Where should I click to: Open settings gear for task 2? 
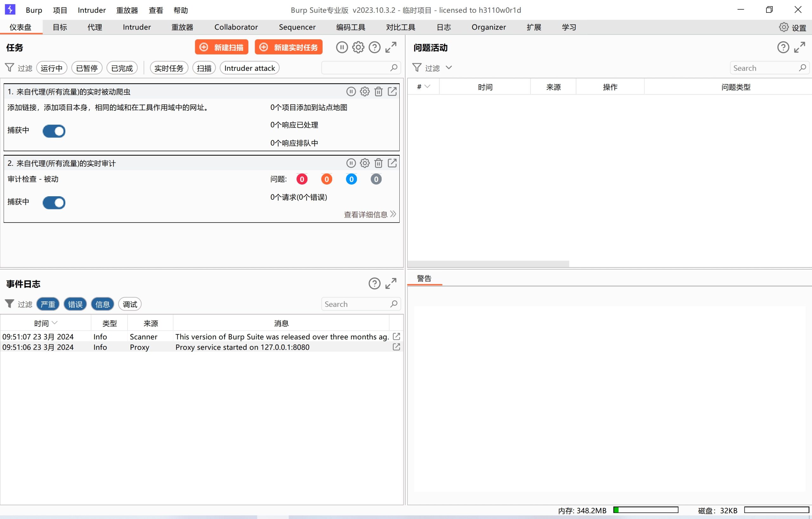pos(364,163)
